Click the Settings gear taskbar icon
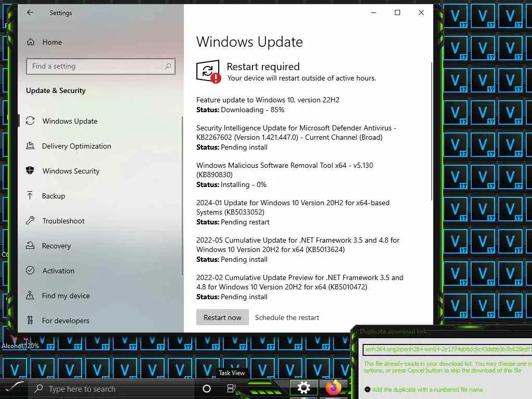This screenshot has height=399, width=532. click(x=303, y=388)
